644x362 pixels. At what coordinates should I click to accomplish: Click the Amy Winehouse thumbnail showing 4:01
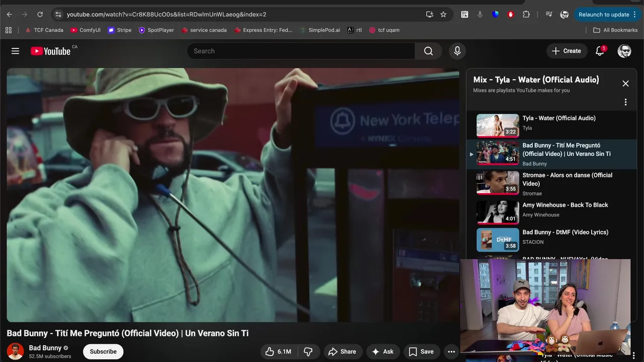pyautogui.click(x=498, y=212)
